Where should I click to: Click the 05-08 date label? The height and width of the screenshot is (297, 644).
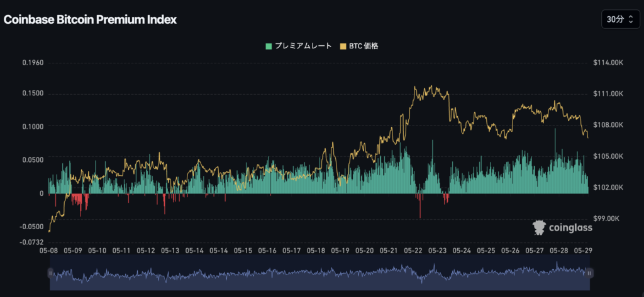[x=49, y=250]
